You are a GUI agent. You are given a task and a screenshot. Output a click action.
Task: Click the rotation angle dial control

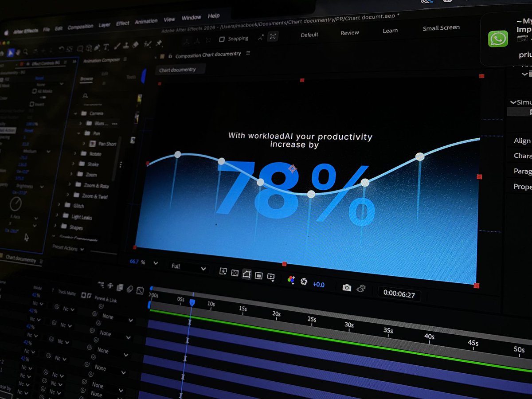click(16, 204)
